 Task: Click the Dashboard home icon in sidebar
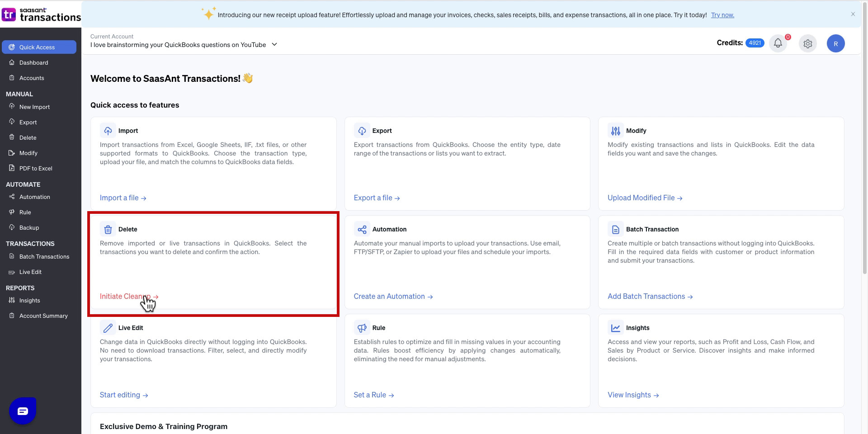(12, 62)
